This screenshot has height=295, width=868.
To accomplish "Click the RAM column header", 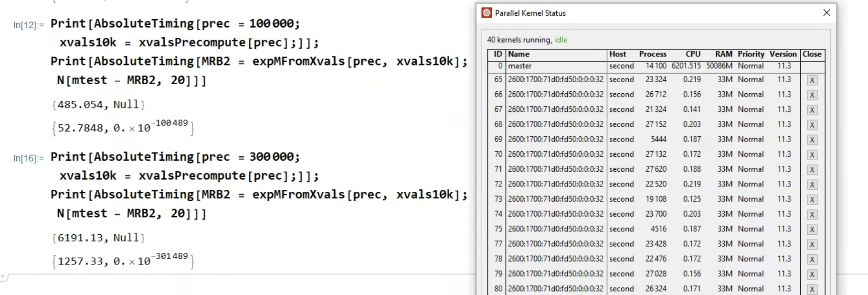I will [x=723, y=54].
